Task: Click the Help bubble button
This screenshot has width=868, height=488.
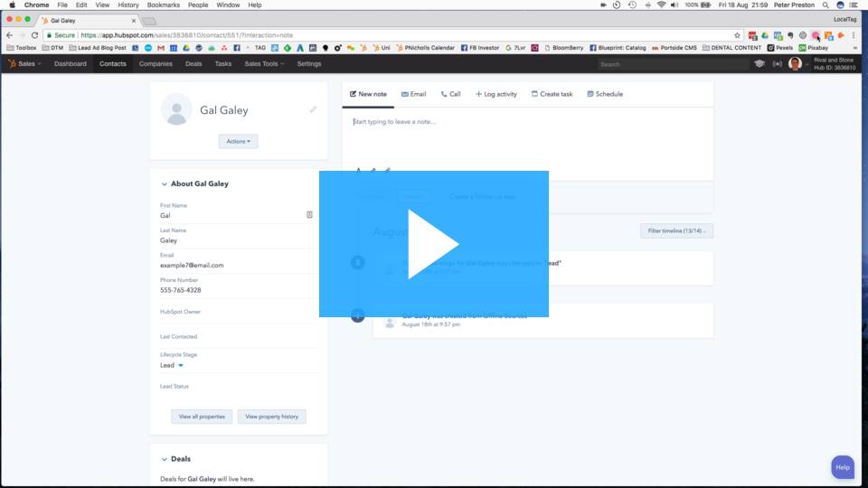Action: 843,467
